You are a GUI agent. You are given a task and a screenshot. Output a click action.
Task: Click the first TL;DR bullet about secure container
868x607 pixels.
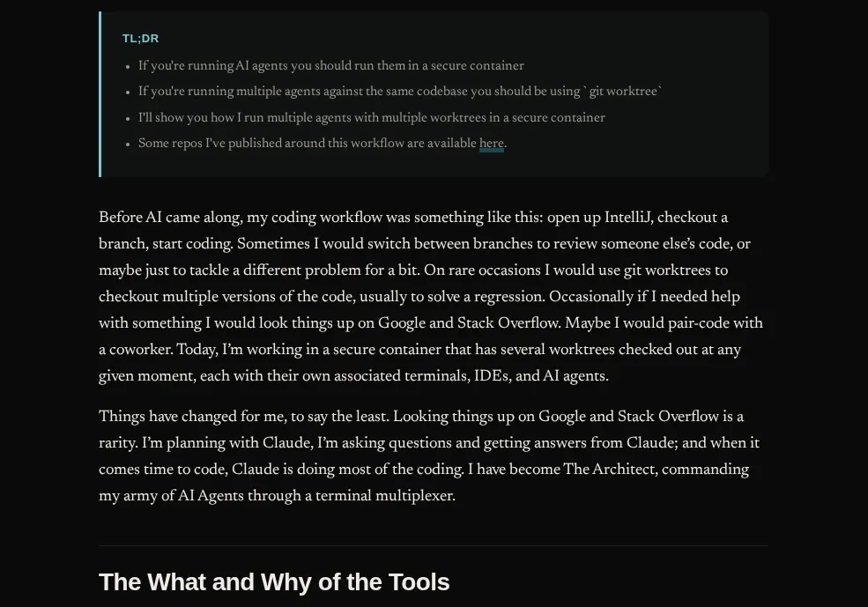pyautogui.click(x=330, y=66)
